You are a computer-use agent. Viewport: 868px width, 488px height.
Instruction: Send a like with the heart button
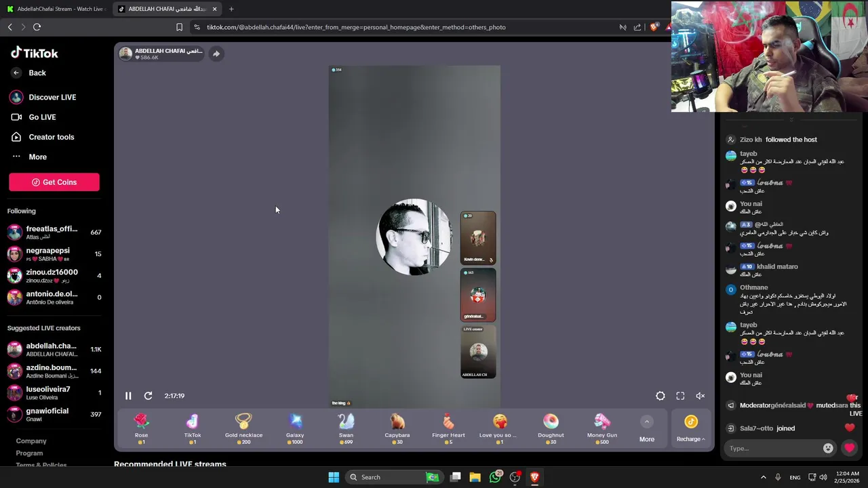point(849,448)
